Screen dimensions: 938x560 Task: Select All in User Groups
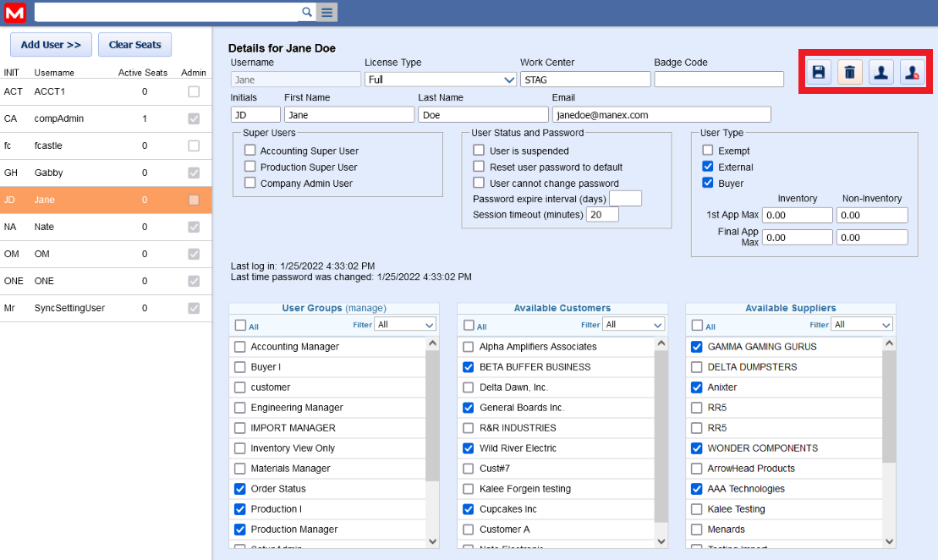click(x=240, y=325)
